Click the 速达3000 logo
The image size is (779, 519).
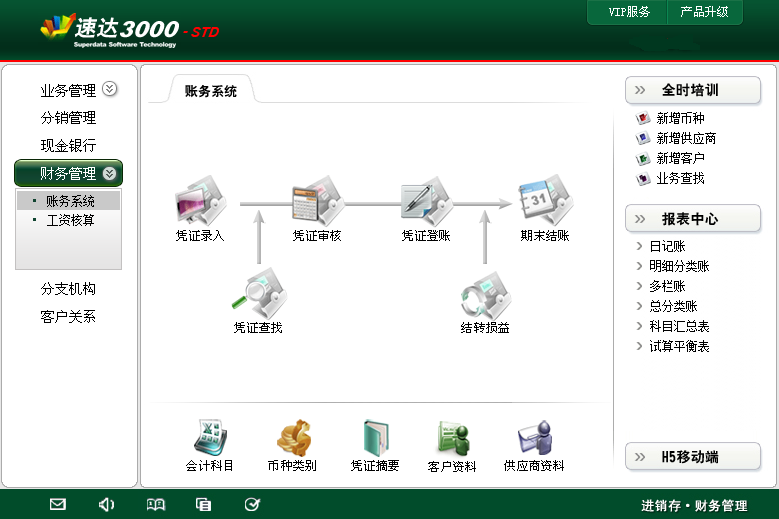129,30
